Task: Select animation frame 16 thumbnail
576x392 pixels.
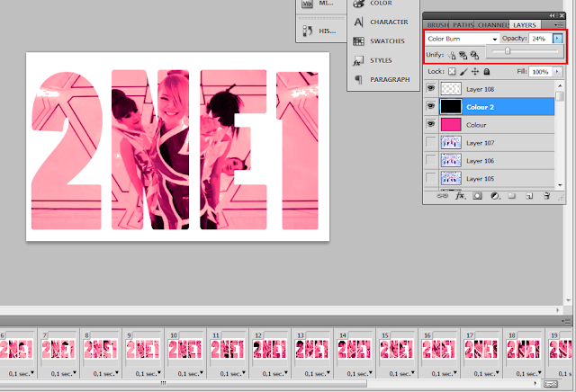Action: pyautogui.click(x=438, y=349)
